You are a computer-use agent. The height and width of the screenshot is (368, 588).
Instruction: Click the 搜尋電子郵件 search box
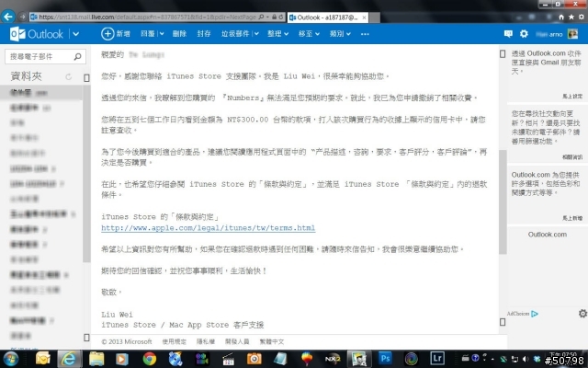point(45,56)
